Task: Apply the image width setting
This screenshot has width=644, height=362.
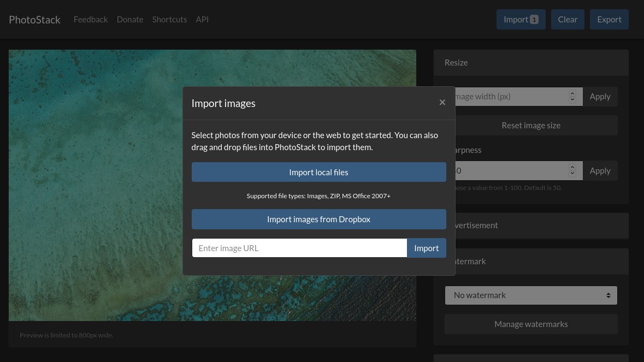Action: pos(600,97)
